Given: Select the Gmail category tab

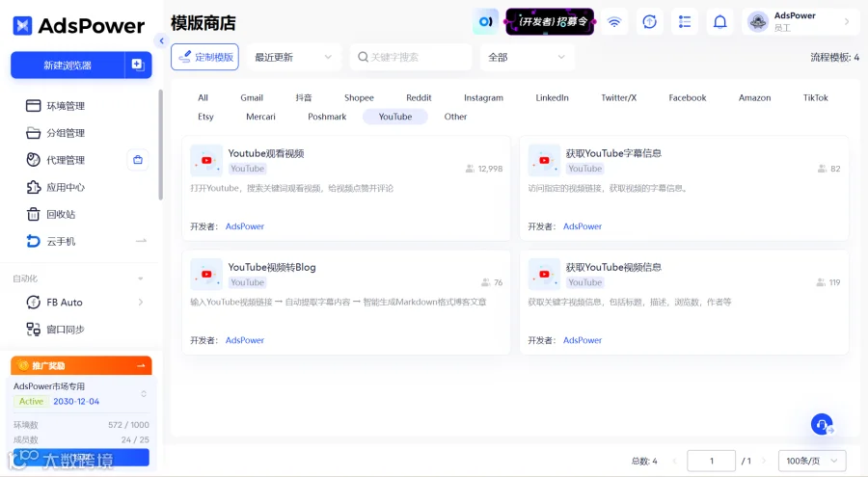Looking at the screenshot, I should (x=252, y=98).
